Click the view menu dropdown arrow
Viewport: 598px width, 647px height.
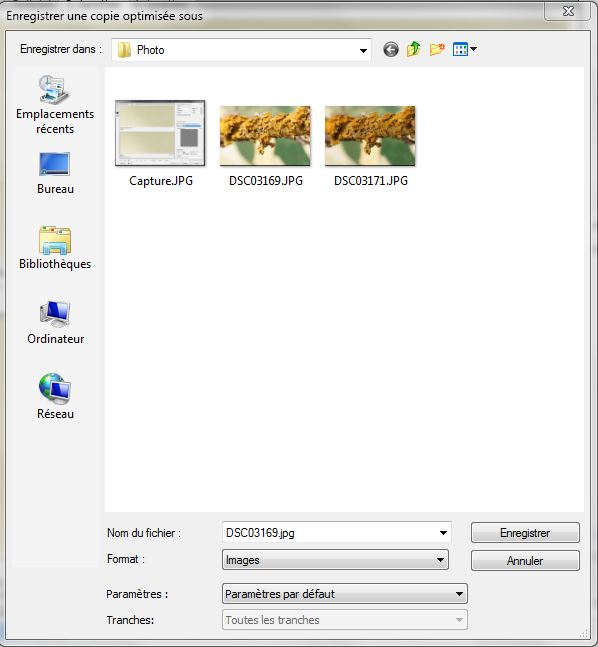pos(473,50)
